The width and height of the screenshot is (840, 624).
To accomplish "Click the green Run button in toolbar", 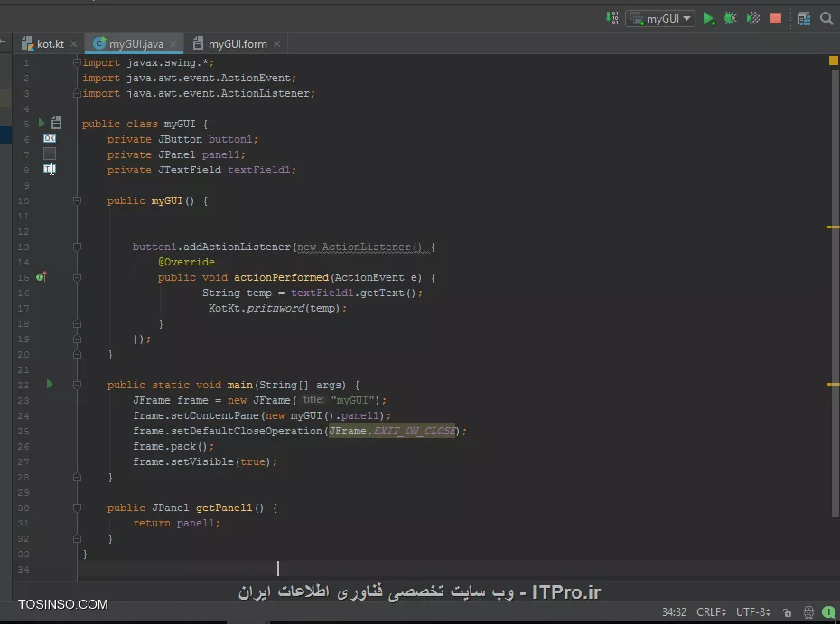I will (708, 19).
